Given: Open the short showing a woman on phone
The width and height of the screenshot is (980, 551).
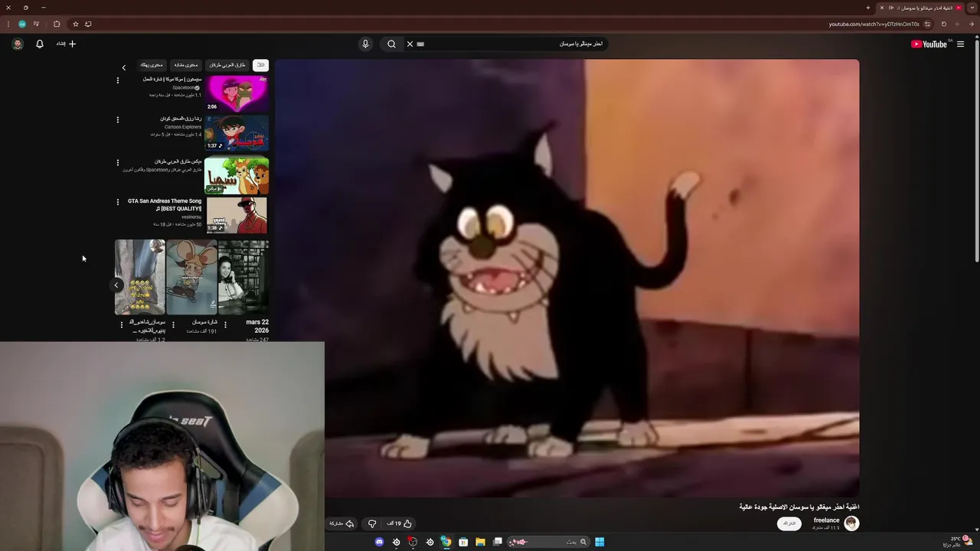Looking at the screenshot, I should pos(243,277).
